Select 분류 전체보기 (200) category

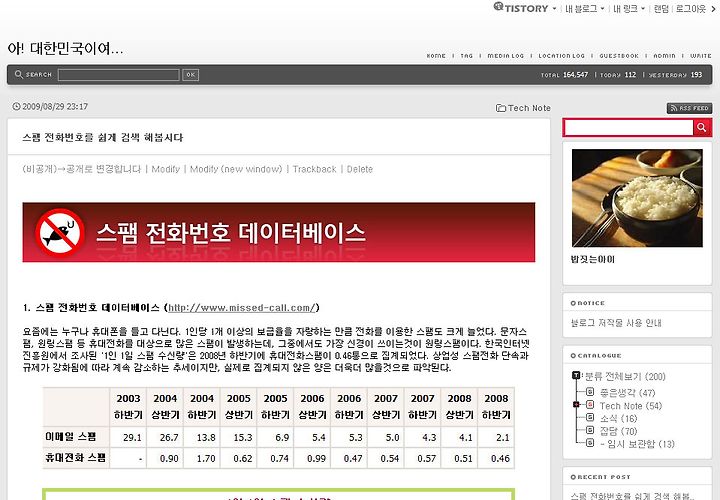625,376
